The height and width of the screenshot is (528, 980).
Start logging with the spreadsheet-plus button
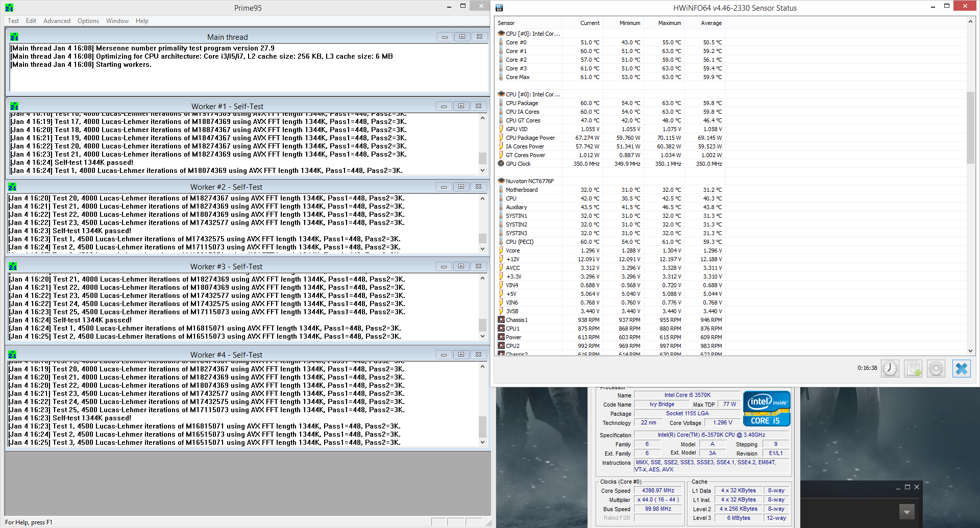click(x=913, y=368)
